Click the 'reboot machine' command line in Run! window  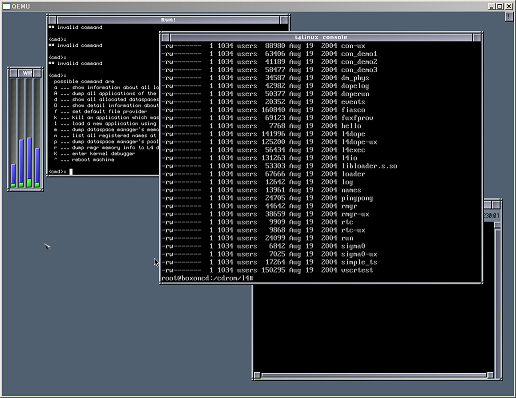[x=84, y=160]
